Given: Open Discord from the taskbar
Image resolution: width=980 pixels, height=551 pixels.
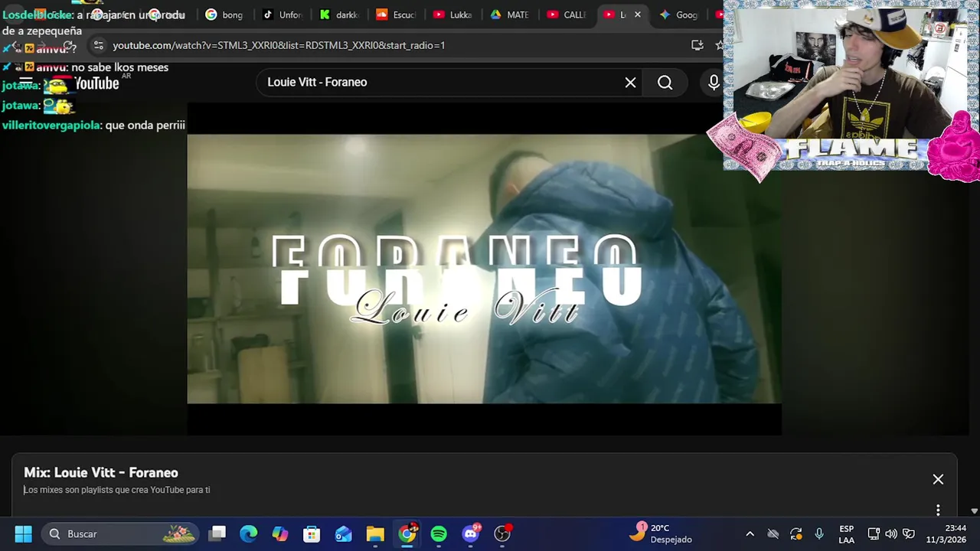Looking at the screenshot, I should coord(471,533).
